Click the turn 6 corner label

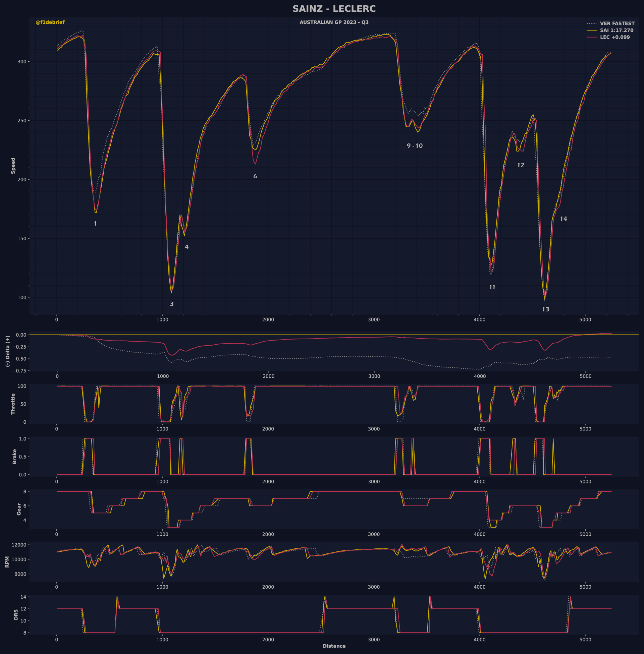point(255,176)
